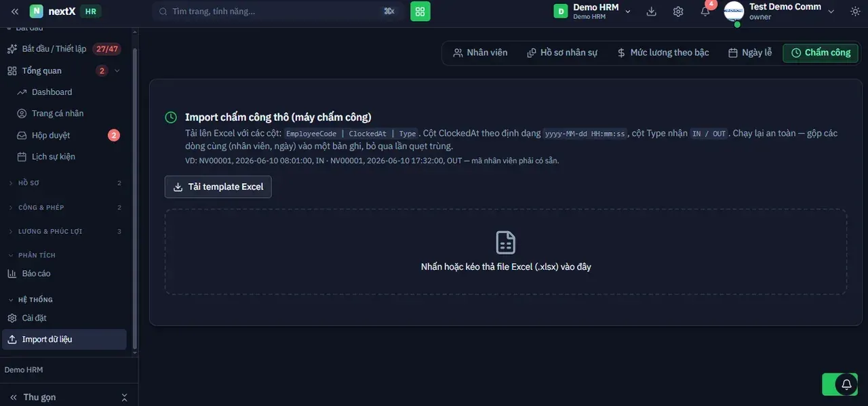Image resolution: width=868 pixels, height=406 pixels.
Task: Click the nextX logo icon
Action: (36, 12)
